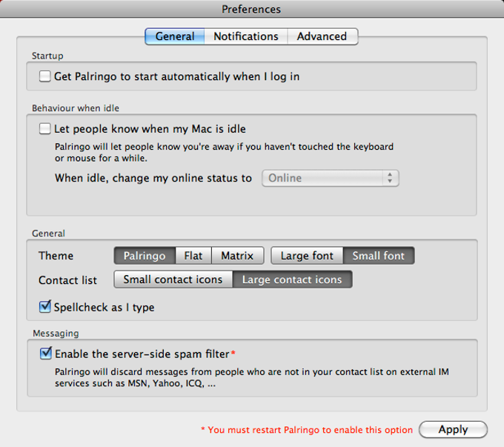Click 'Palringo will discard messages' description text
The height and width of the screenshot is (447, 504).
click(x=252, y=377)
